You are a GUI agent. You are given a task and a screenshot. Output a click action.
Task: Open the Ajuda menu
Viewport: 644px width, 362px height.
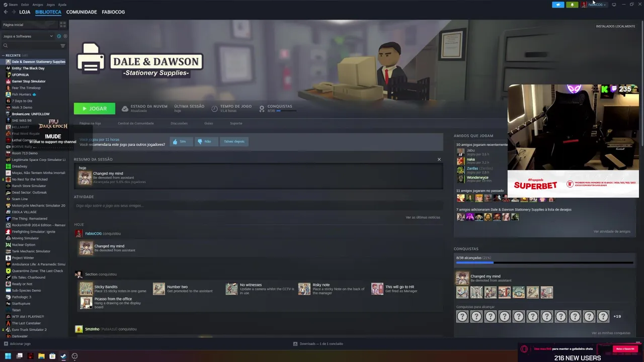point(62,5)
